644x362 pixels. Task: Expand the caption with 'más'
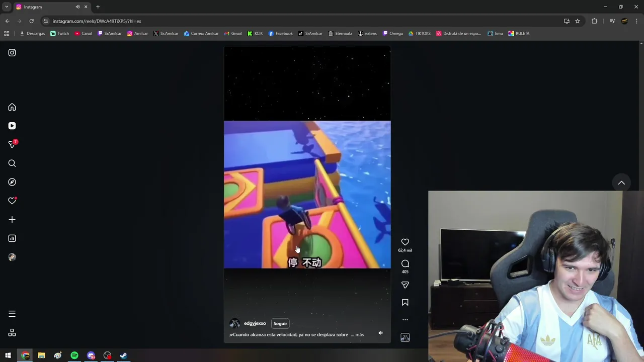359,334
